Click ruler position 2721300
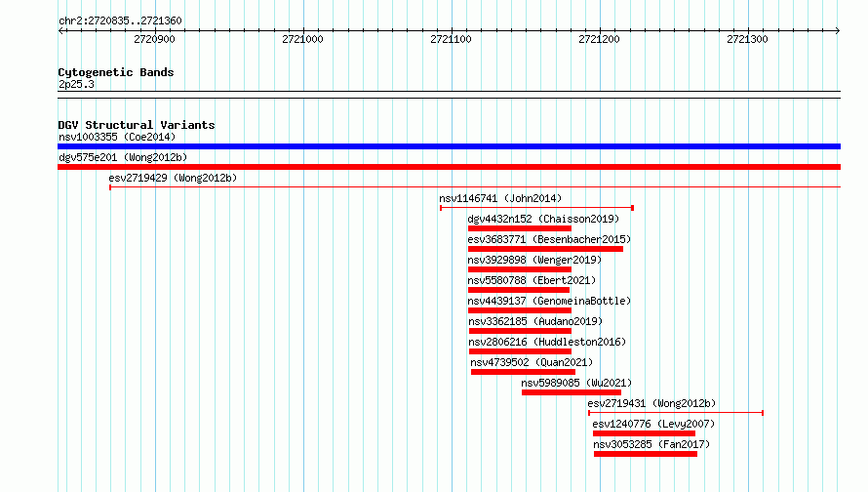Screen dimensions: 868x492 748,39
